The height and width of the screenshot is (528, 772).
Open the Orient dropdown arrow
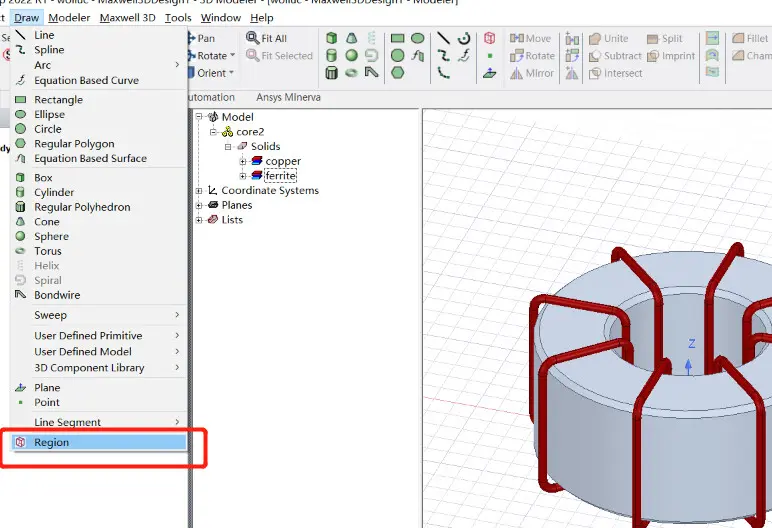point(230,73)
